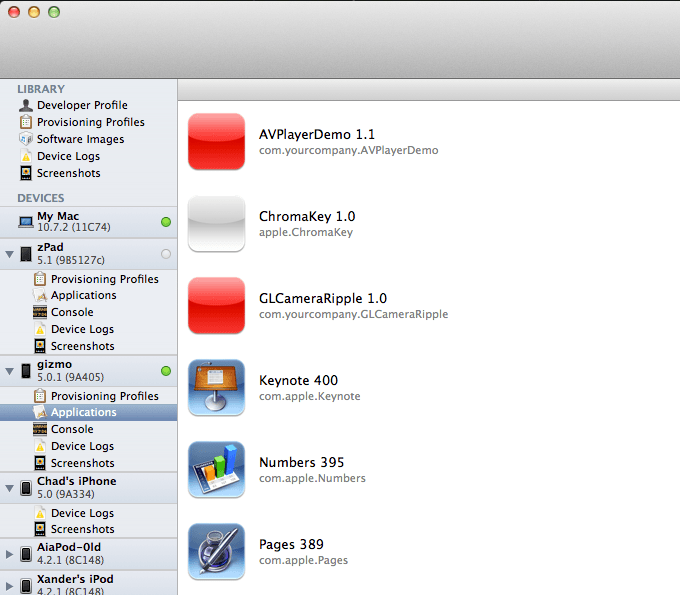
Task: Click zPad's Console icon
Action: click(x=40, y=312)
